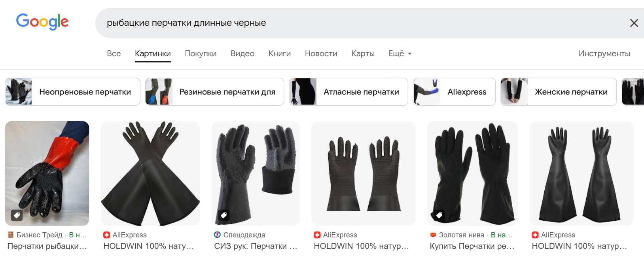Click the Спецодежда site favicon

[x=217, y=235]
